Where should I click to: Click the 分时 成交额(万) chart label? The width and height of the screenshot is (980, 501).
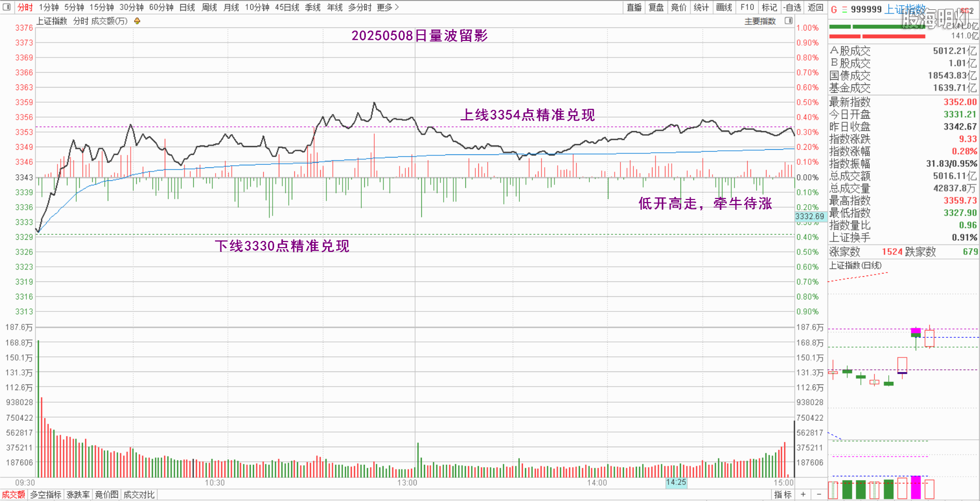pyautogui.click(x=101, y=21)
